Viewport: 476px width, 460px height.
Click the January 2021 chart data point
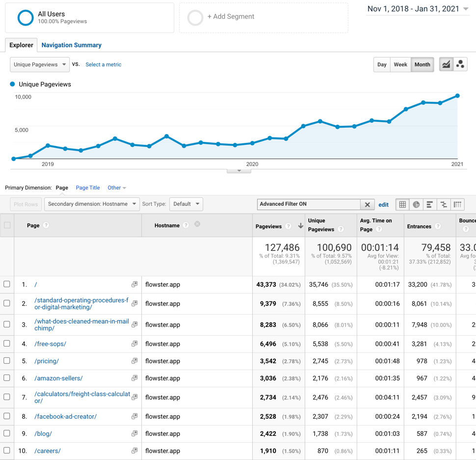tap(457, 96)
